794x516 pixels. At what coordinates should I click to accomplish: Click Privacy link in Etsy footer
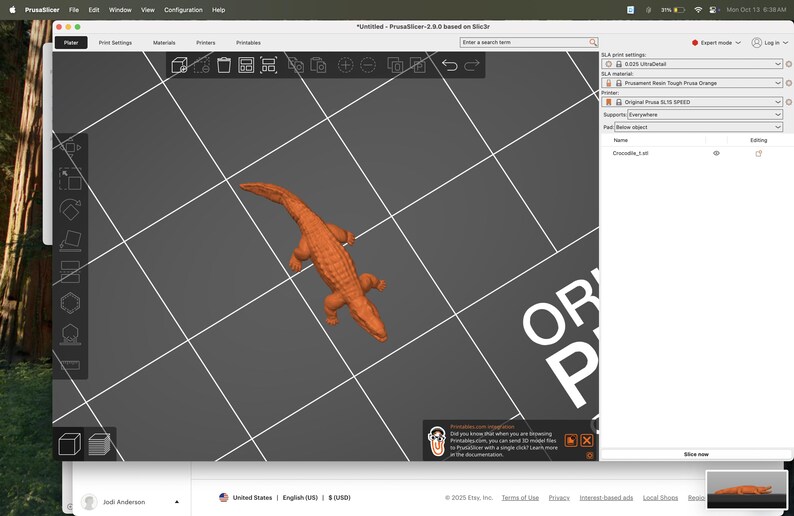coord(559,498)
